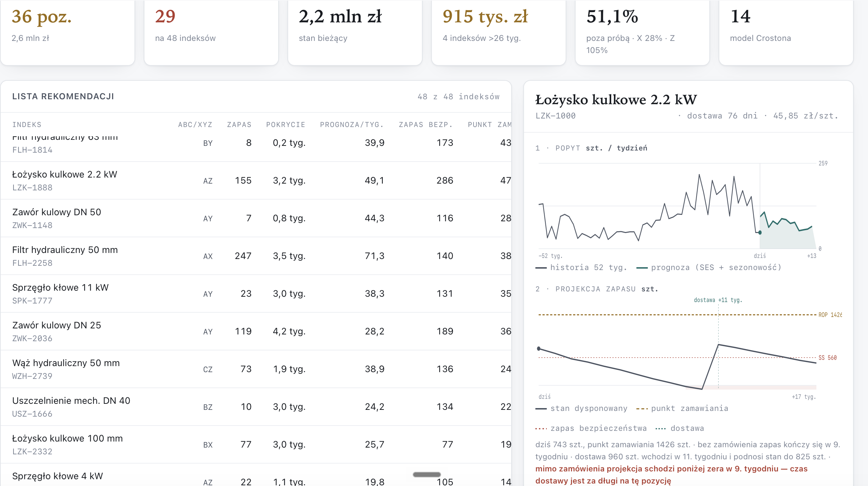Sort the table by the INDEKS column

pos(27,125)
